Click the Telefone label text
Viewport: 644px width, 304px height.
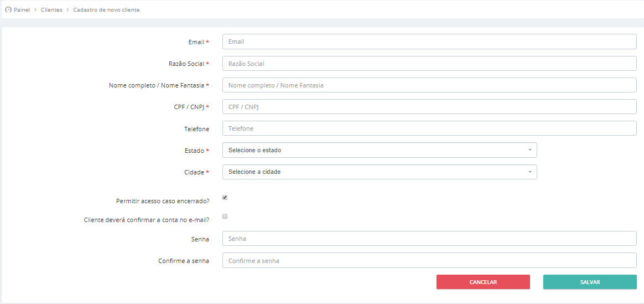(196, 129)
